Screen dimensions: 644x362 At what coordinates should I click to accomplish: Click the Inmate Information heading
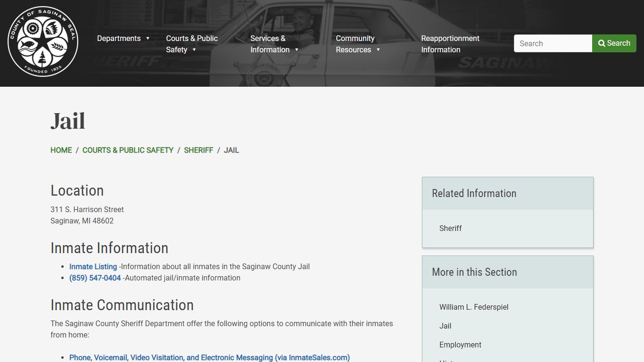click(109, 248)
